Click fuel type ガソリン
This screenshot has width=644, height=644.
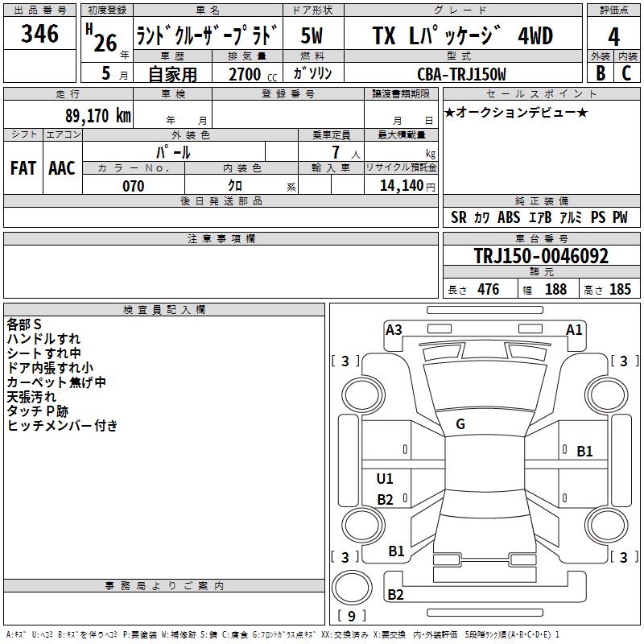pos(312,73)
